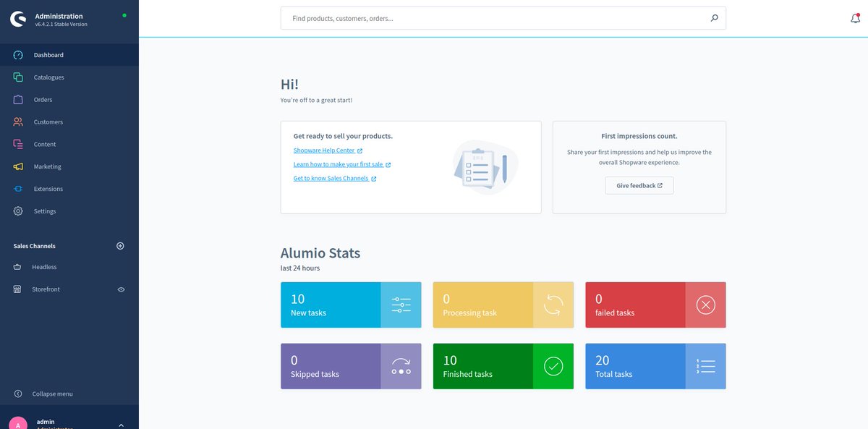Click the Total tasks list icon
The image size is (868, 429).
(x=706, y=366)
